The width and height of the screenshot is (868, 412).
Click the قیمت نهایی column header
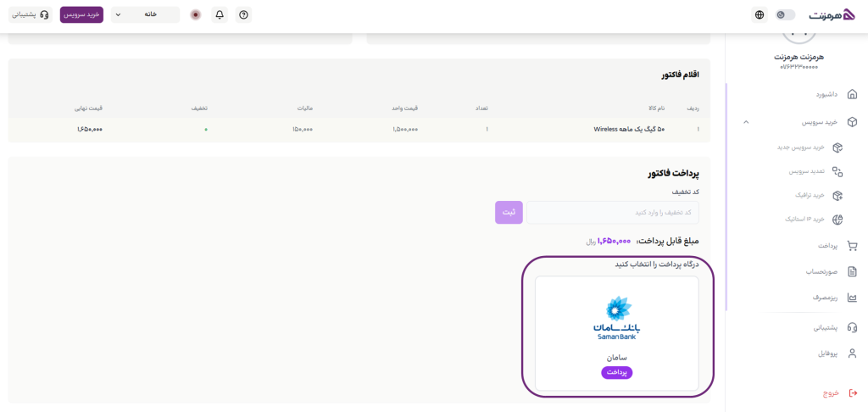[x=88, y=108]
